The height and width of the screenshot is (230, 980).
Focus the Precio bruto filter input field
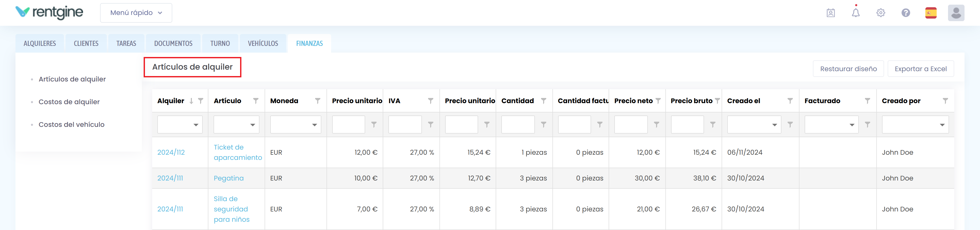point(687,125)
